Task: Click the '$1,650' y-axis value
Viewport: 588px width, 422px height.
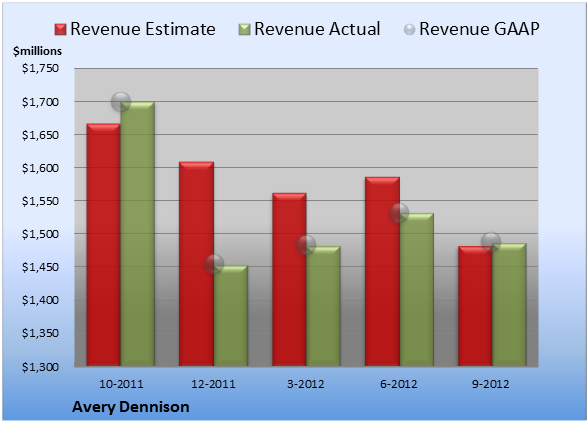Action: click(x=40, y=135)
